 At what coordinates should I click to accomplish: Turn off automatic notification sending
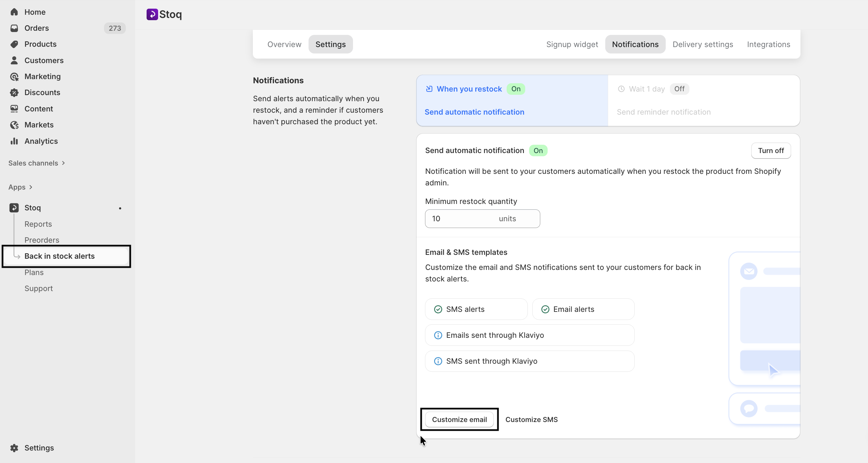(771, 150)
